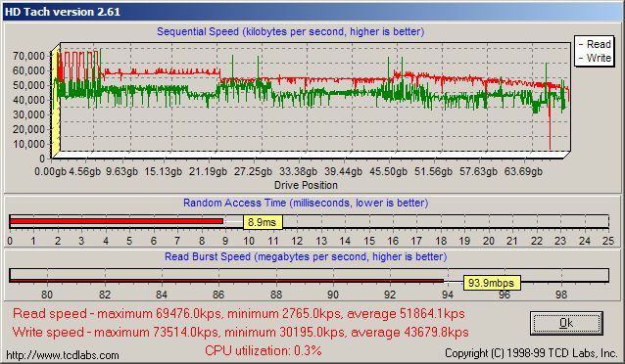
Task: Click the 20,000 y-axis label
Action: click(x=28, y=129)
